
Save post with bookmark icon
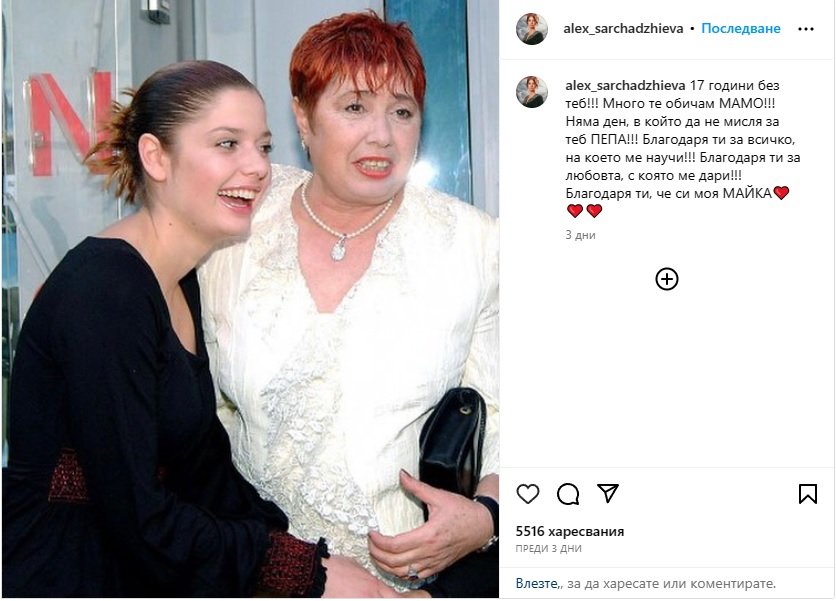click(808, 494)
